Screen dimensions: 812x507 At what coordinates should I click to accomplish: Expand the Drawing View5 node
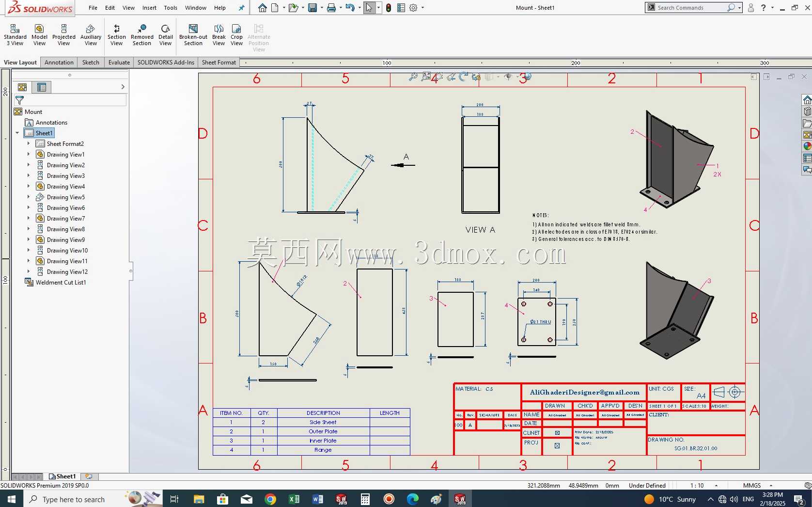[28, 197]
